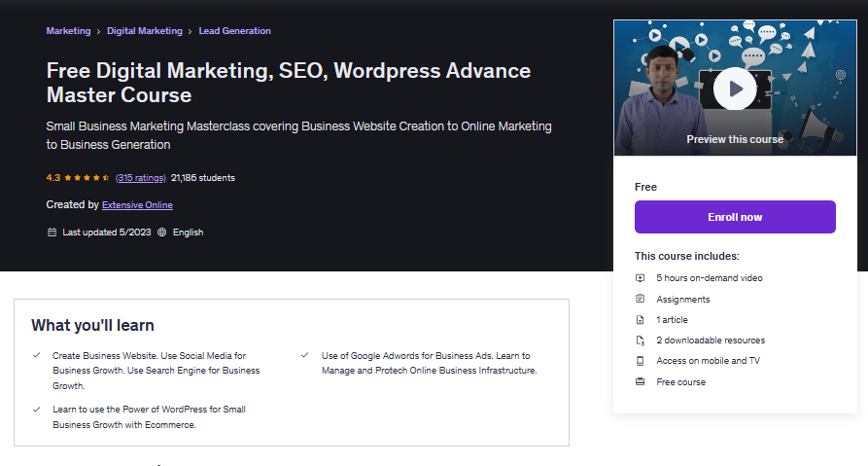Click the WordPress Ecommerce learning point text
The image size is (868, 466).
click(x=149, y=417)
